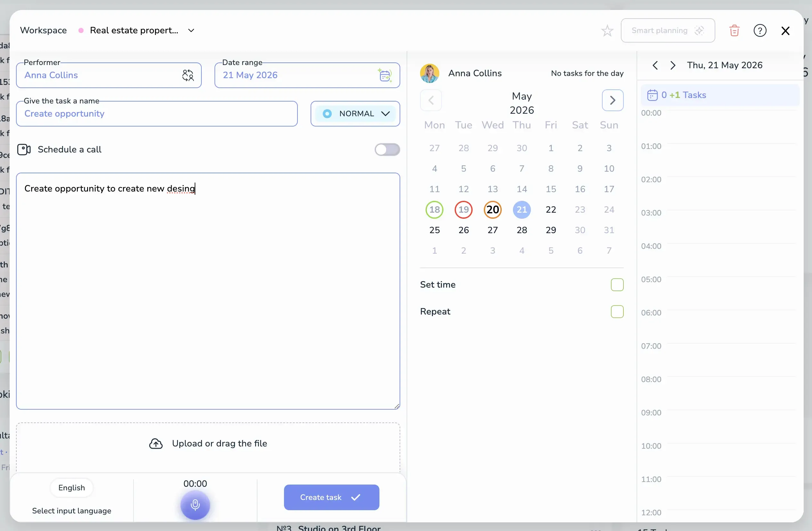The width and height of the screenshot is (812, 531).
Task: Select May 26 in calendar
Action: pyautogui.click(x=463, y=230)
